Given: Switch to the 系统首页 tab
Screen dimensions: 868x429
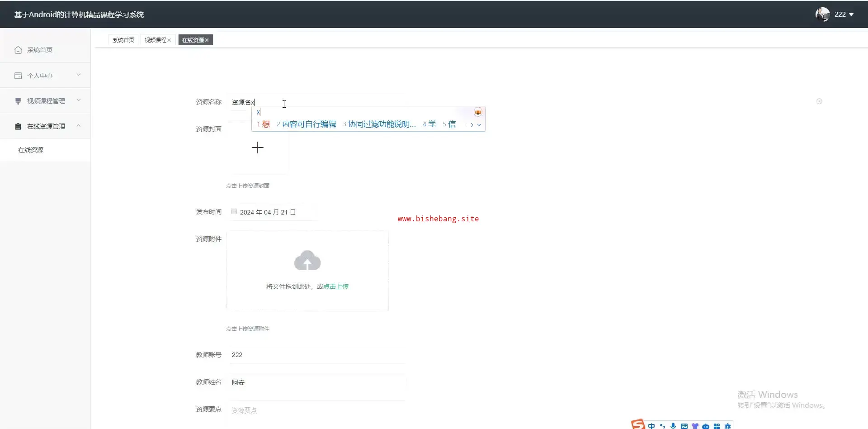Looking at the screenshot, I should (123, 40).
